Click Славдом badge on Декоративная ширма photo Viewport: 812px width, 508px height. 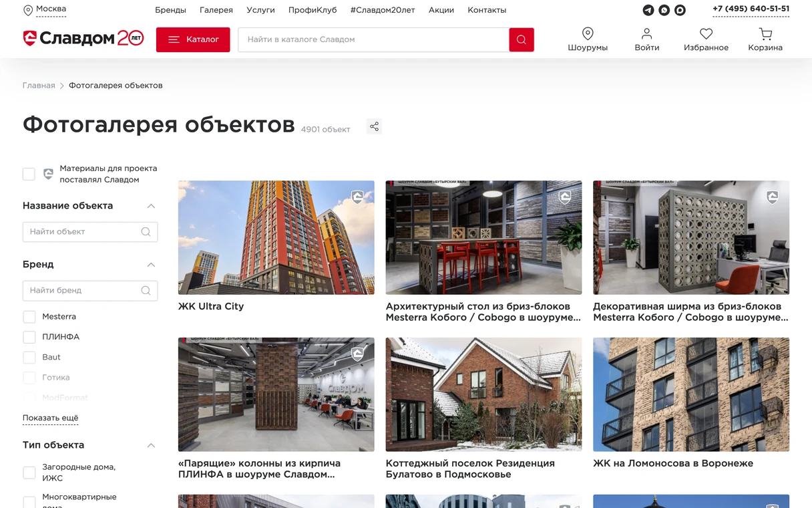point(773,197)
